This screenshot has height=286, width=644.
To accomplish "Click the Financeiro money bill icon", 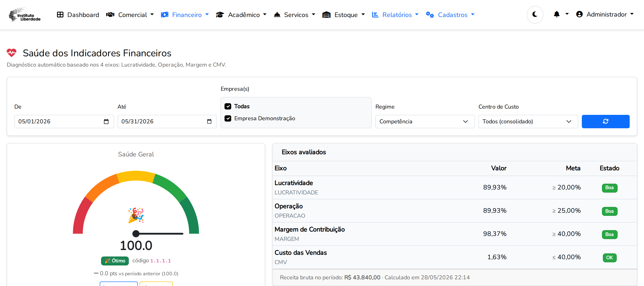I will [x=165, y=15].
